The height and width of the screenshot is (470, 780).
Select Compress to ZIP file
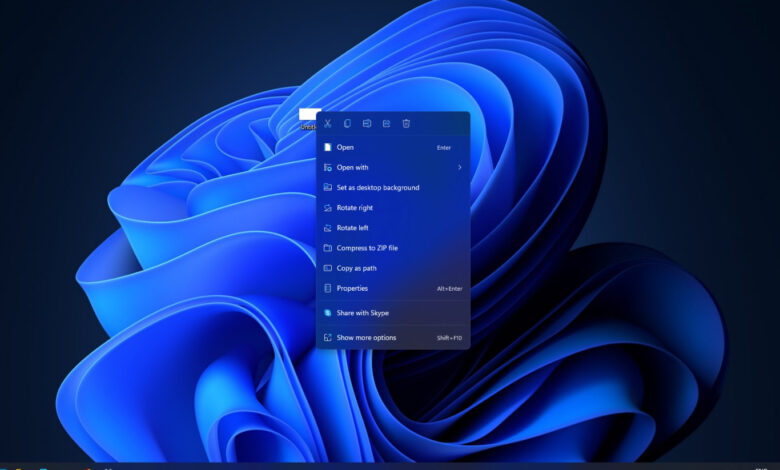pyautogui.click(x=393, y=248)
